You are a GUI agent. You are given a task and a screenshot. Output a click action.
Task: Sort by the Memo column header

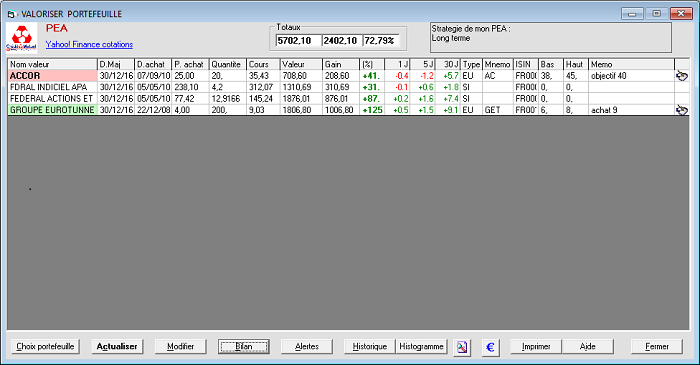tap(632, 64)
